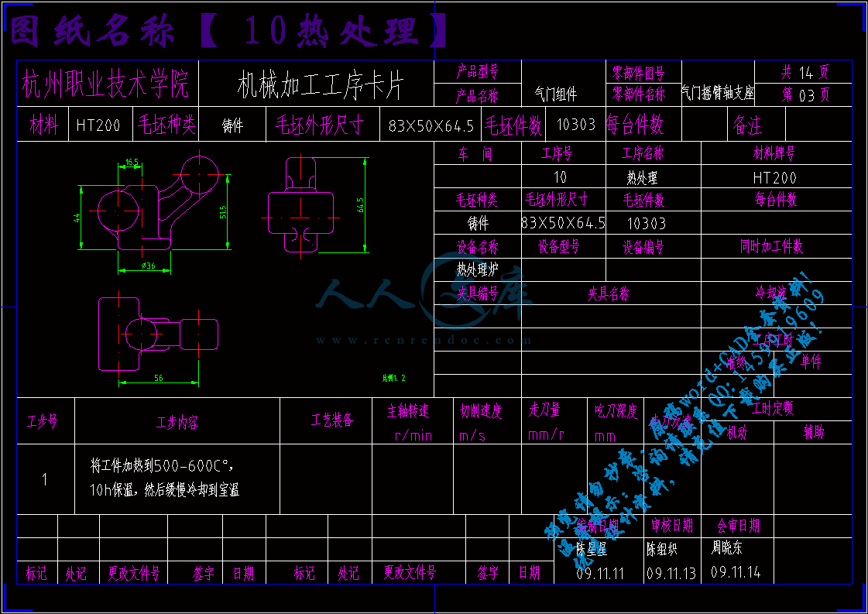Click the page number '第 03 页'
Screen dimensions: 868x614
[805, 94]
